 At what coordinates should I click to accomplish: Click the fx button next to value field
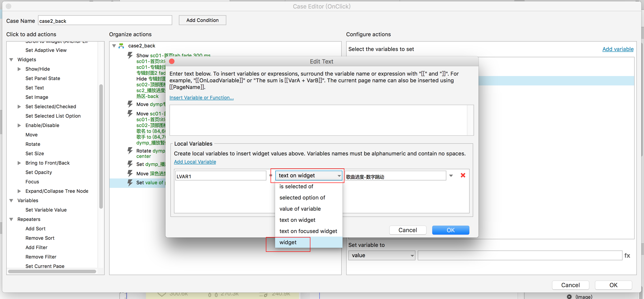click(627, 255)
